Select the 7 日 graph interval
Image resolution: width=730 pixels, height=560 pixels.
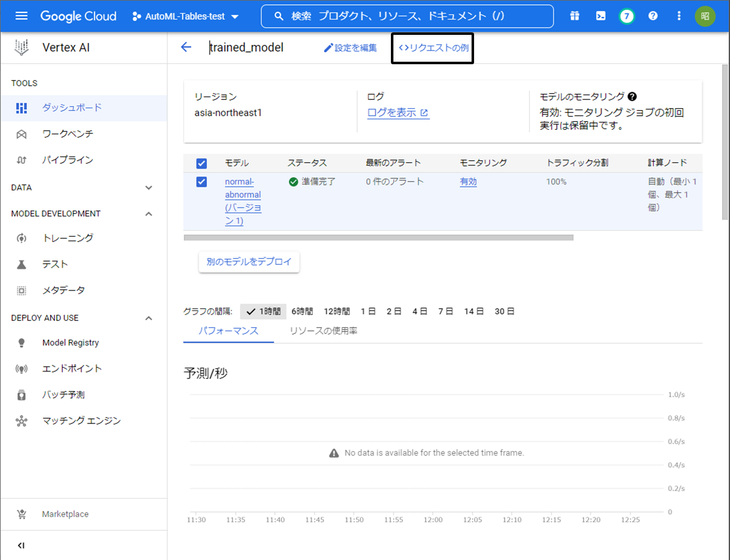coord(446,311)
